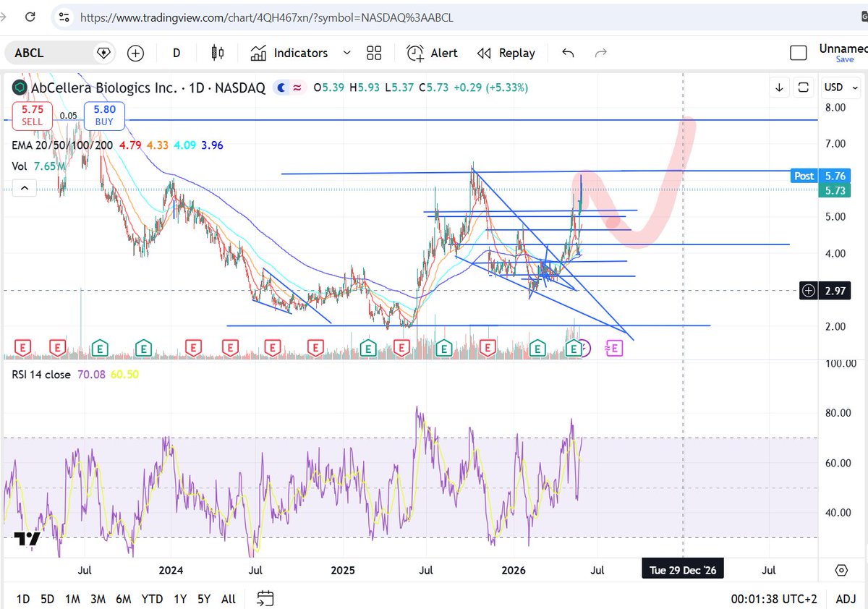Screen dimensions: 868x609
Task: Click the red 4.79 EMA value
Action: [130, 145]
